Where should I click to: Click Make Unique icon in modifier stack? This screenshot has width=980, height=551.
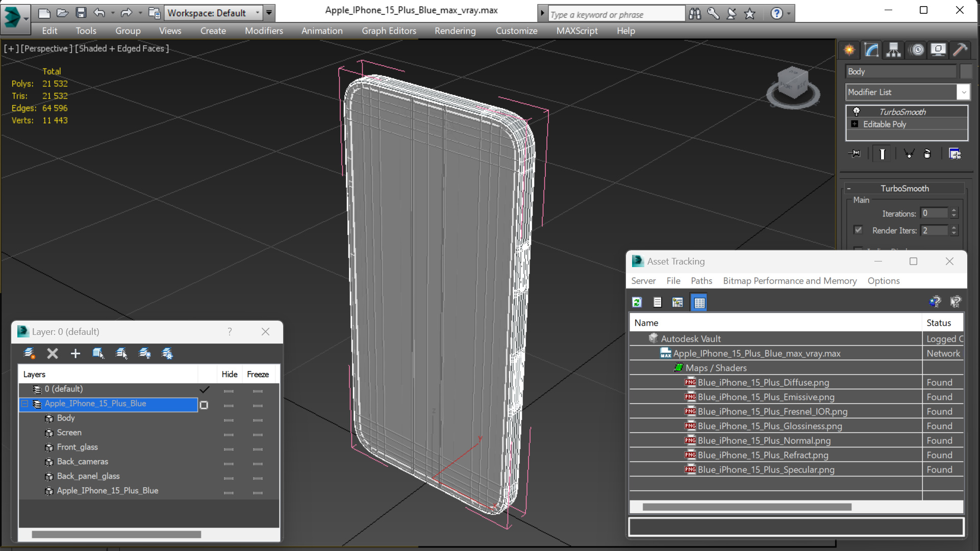(909, 153)
